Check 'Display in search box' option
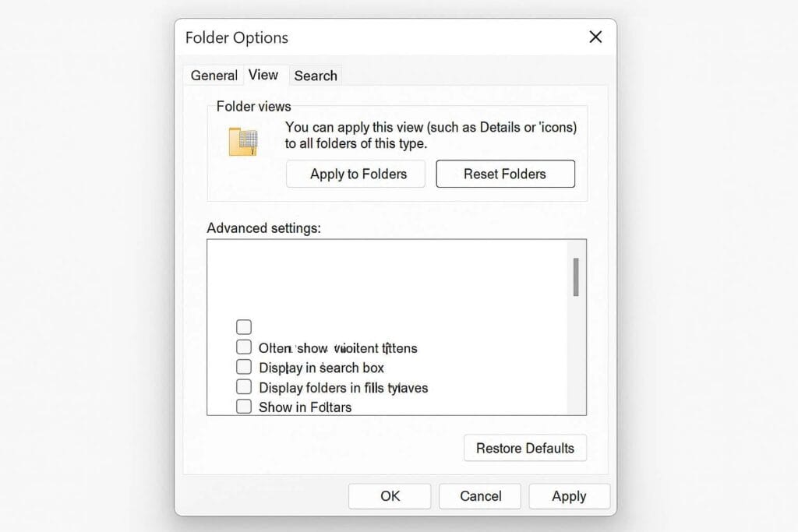The width and height of the screenshot is (798, 532). [244, 367]
